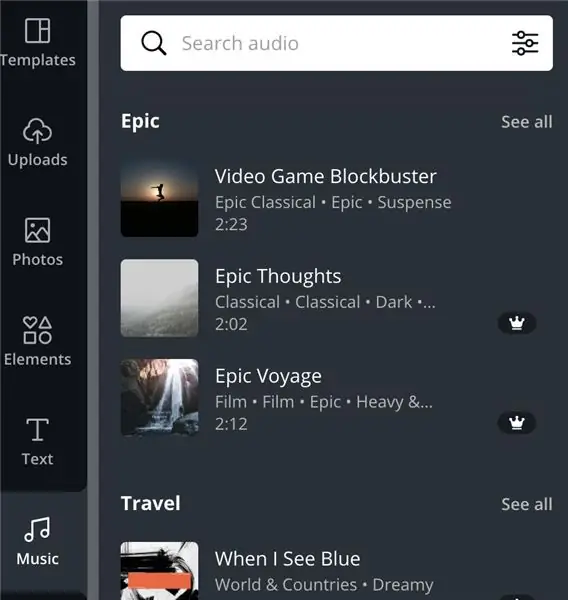Open the Elements shapes icon
The image size is (568, 600).
37,330
